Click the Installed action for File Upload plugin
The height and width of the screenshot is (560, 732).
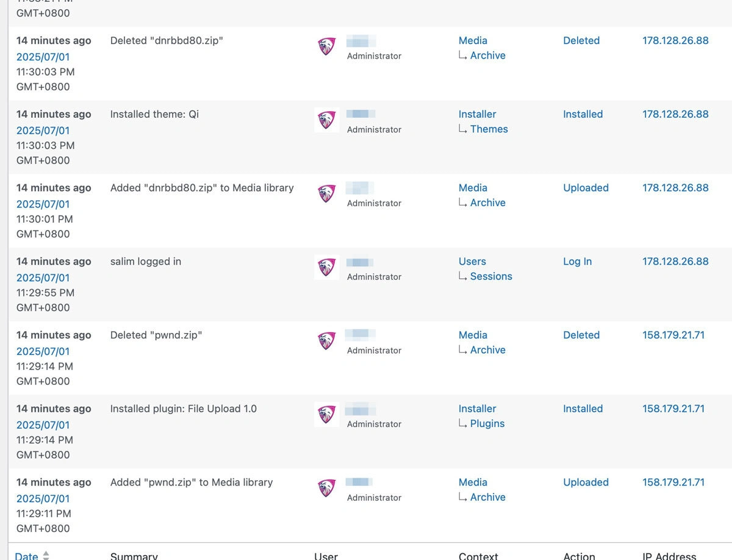click(583, 409)
